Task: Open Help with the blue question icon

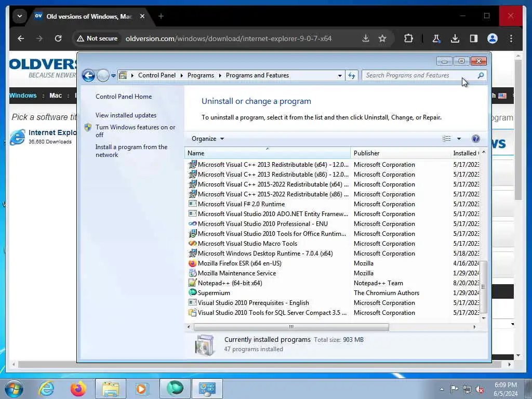Action: click(x=476, y=138)
